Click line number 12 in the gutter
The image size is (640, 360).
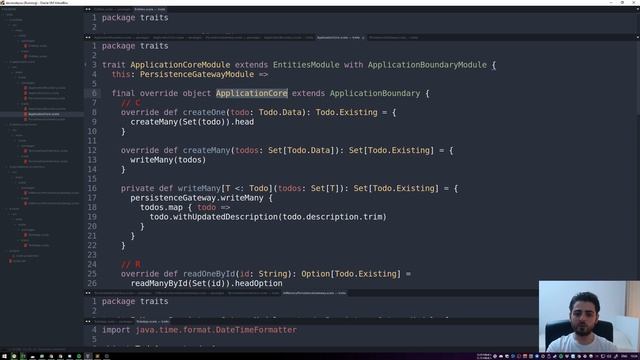(92, 150)
